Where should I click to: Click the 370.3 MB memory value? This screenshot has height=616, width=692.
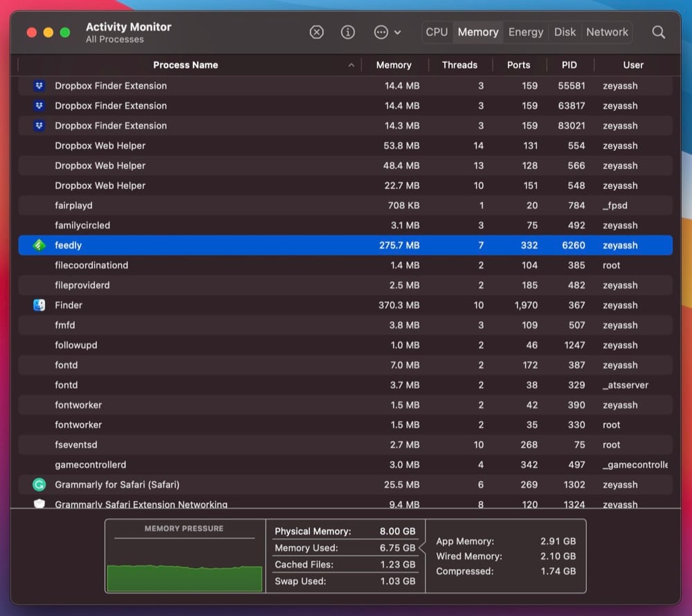coord(399,305)
